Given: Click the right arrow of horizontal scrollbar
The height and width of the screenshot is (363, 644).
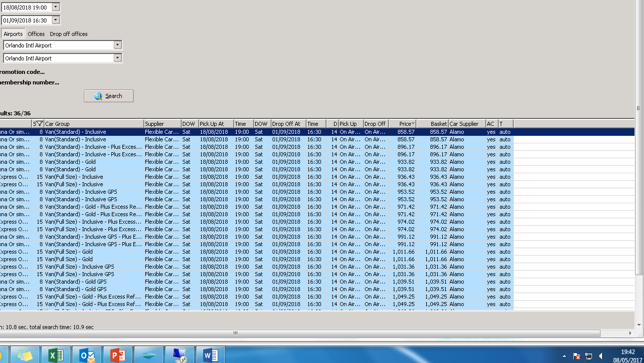Looking at the screenshot, I should 631,333.
